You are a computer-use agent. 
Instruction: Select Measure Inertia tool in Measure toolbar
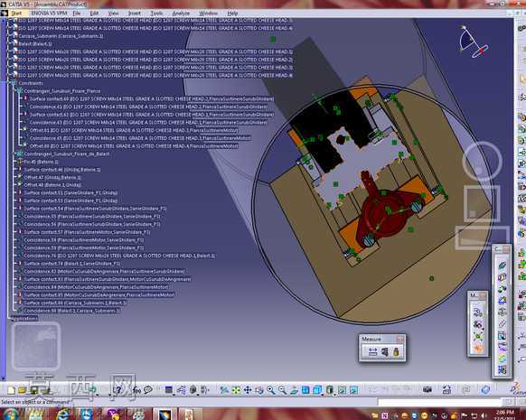click(396, 351)
